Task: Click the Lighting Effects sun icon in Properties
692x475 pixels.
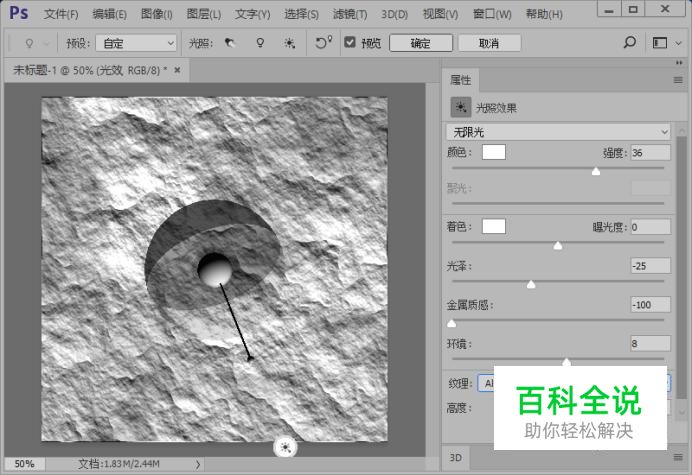Action: pyautogui.click(x=461, y=107)
